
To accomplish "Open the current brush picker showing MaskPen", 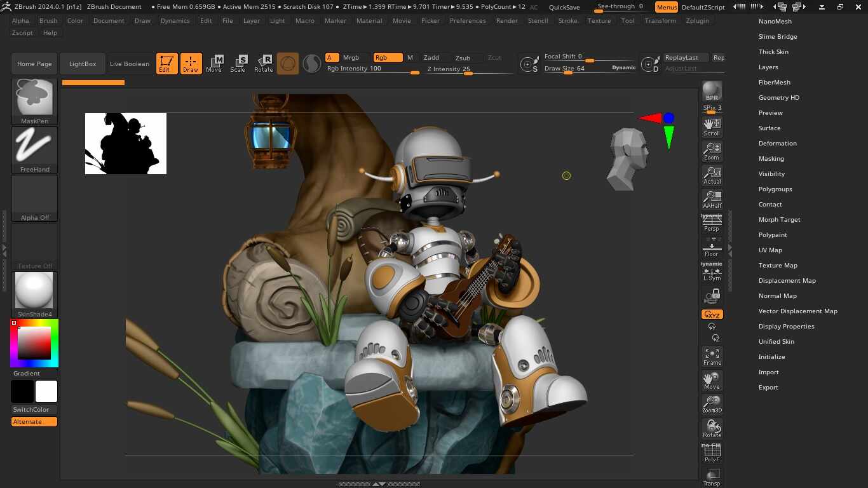I will [34, 98].
